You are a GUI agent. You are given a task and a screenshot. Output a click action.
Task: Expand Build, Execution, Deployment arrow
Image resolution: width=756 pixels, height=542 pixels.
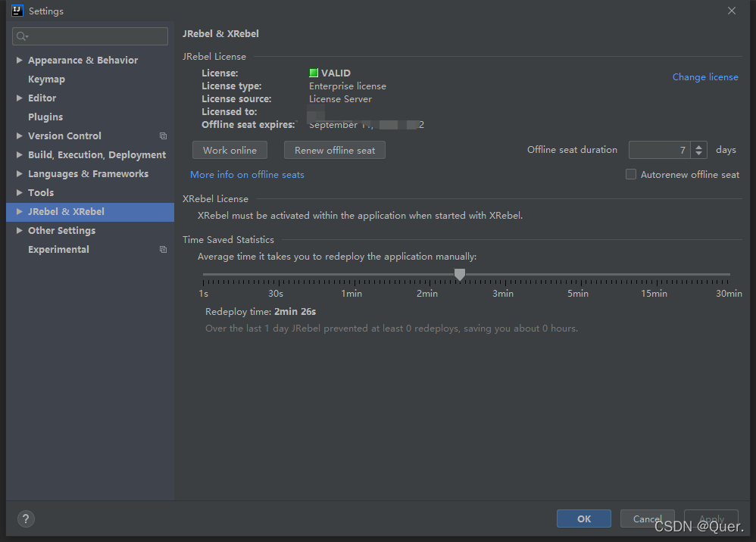tap(19, 154)
